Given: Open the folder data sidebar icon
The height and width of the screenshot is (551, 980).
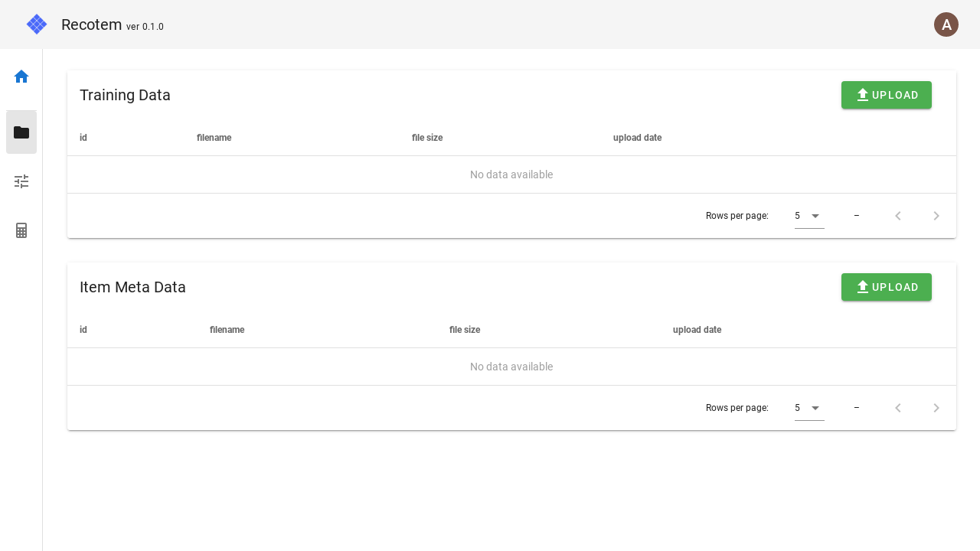Looking at the screenshot, I should [21, 132].
